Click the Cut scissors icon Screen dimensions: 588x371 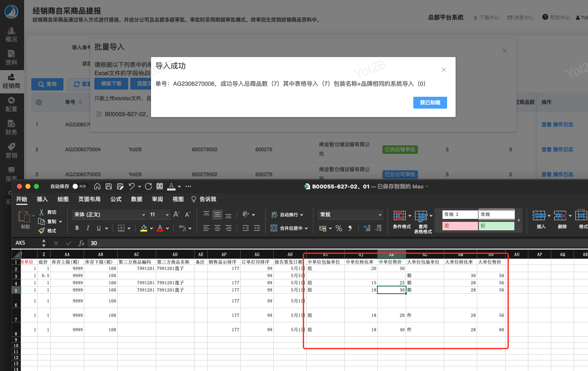[41, 212]
